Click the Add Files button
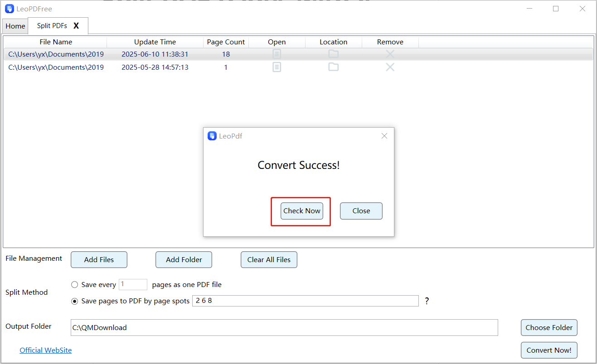The image size is (597, 364). point(99,260)
